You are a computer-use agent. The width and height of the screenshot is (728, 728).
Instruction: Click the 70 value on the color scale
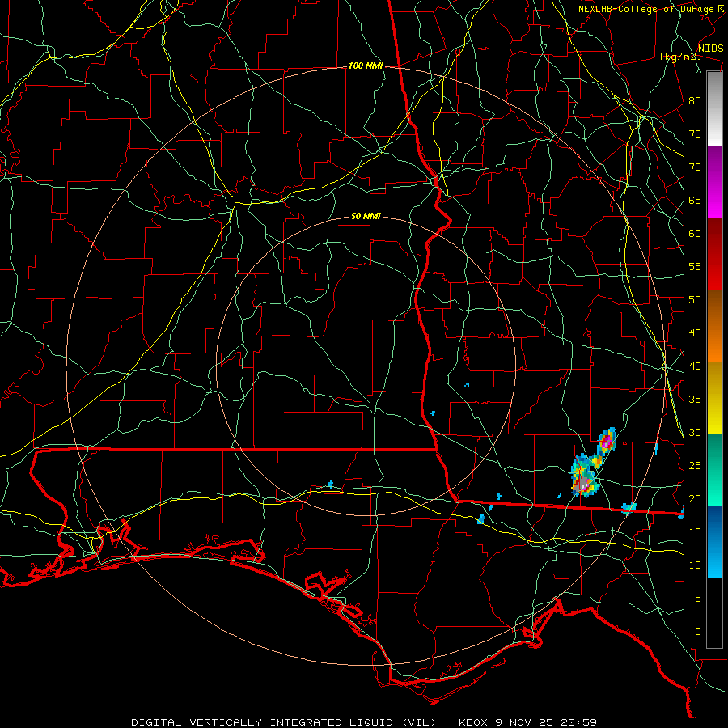click(x=695, y=167)
